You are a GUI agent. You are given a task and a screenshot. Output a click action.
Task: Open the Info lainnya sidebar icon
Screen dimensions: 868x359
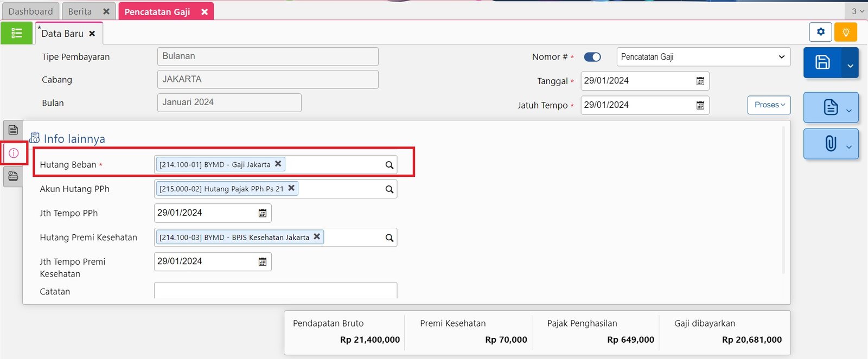(x=14, y=153)
